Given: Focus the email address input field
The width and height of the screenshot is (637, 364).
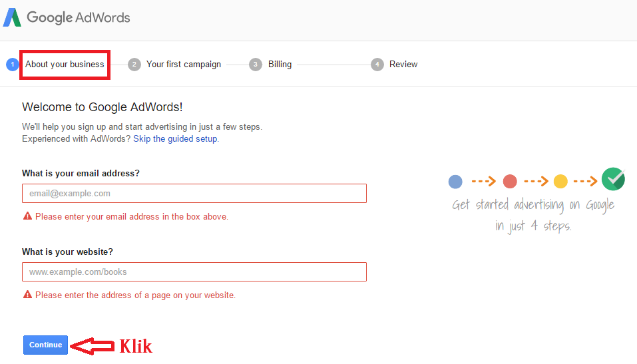Looking at the screenshot, I should coord(194,194).
